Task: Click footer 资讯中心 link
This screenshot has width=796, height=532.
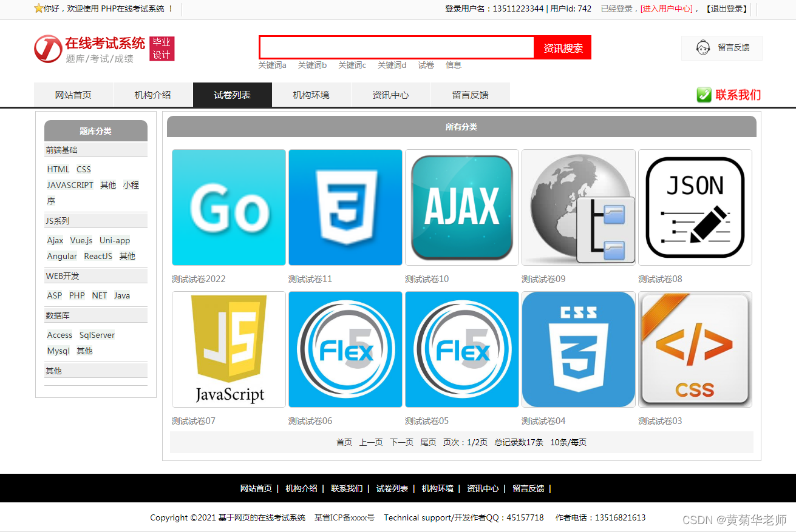Action: (483, 488)
